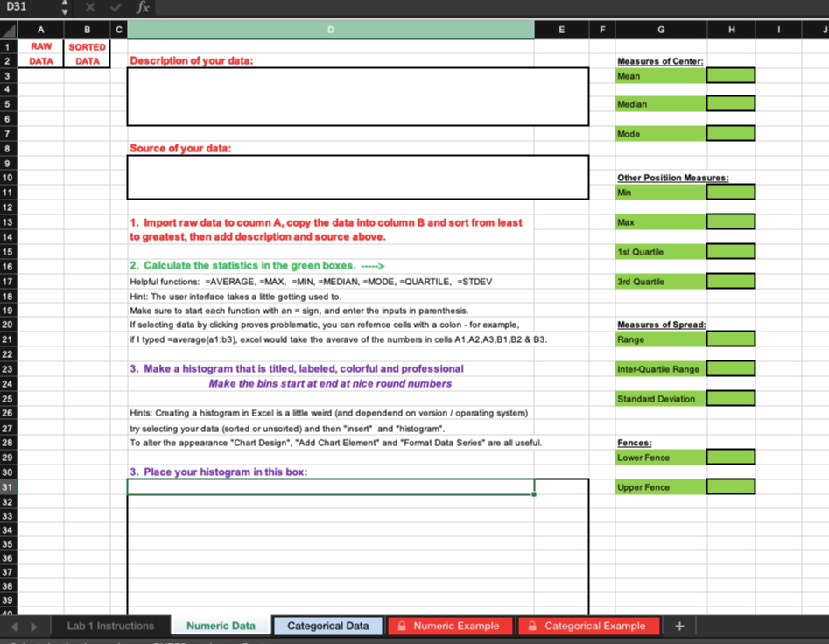Open the insert function fx button
Screen dimensions: 829x644
pyautogui.click(x=142, y=7)
